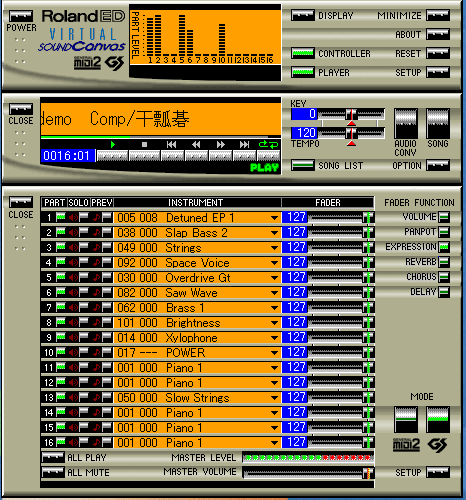
Task: Preview part 4 Space Voice sound
Action: [x=107, y=263]
